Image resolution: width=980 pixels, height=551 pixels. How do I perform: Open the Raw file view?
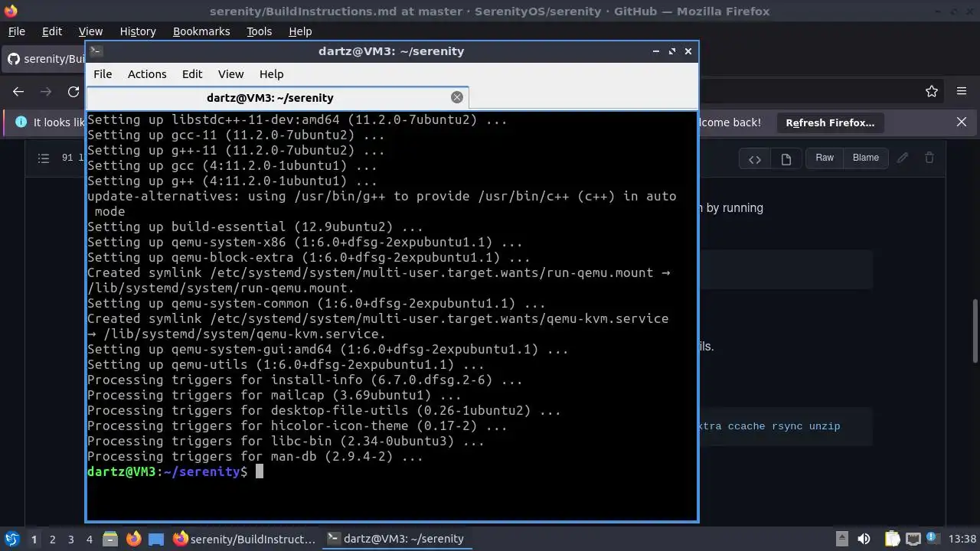click(825, 158)
